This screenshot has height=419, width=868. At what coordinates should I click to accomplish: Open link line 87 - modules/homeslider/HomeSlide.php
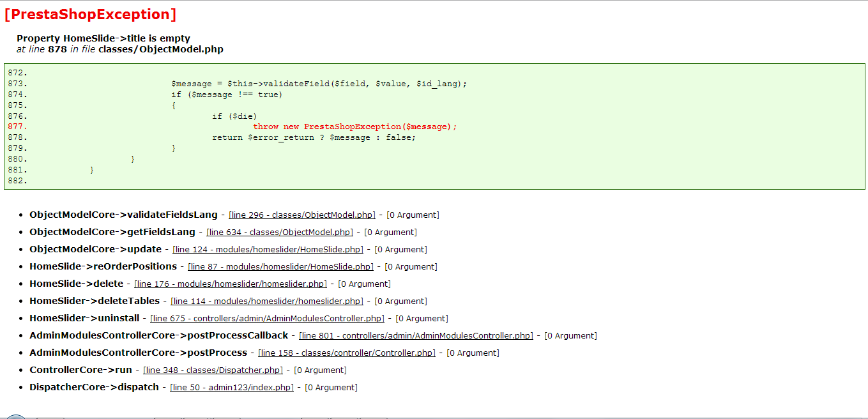(281, 267)
